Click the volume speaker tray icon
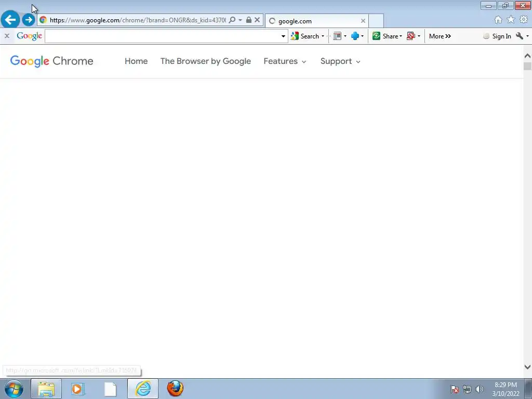This screenshot has width=532, height=399. tap(479, 389)
